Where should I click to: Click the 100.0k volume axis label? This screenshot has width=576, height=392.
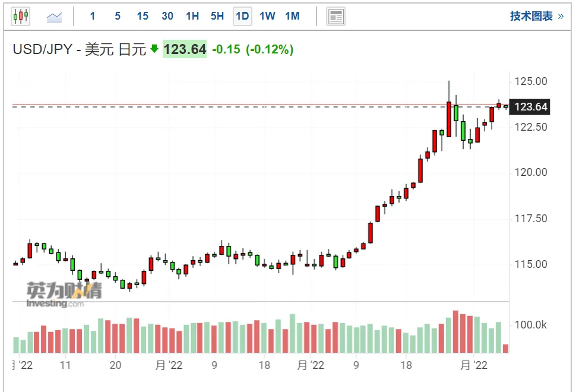531,325
